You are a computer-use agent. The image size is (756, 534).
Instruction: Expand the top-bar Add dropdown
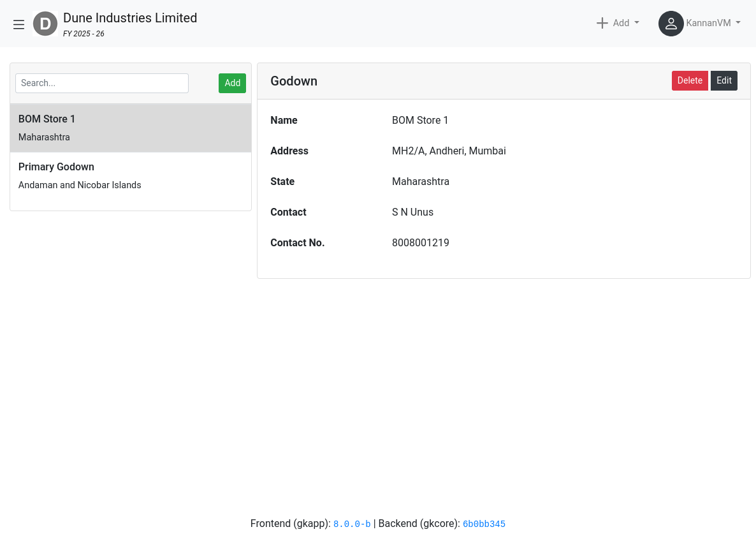618,23
